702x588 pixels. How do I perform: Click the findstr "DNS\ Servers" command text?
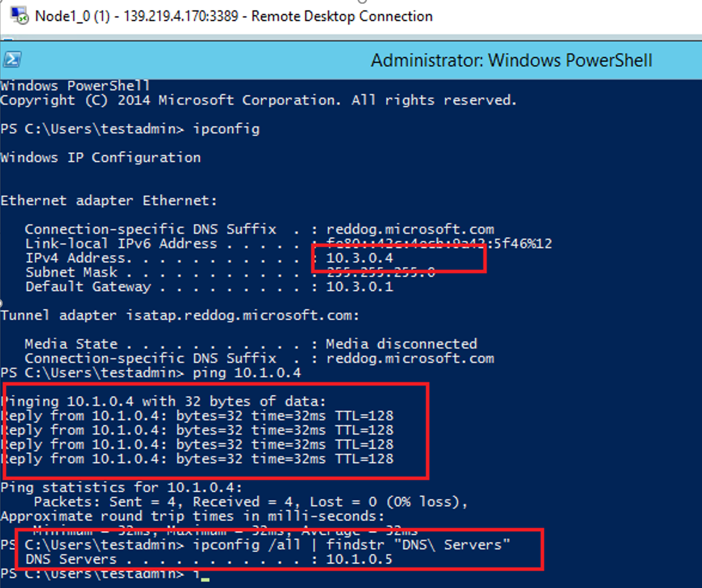[418, 545]
